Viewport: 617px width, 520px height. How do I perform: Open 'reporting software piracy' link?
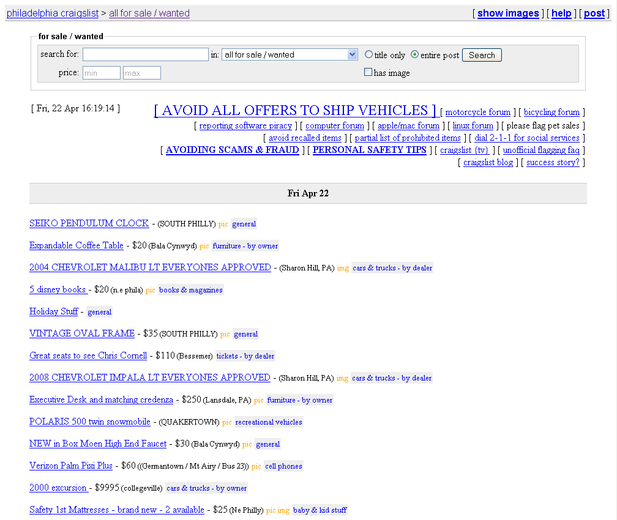click(246, 126)
